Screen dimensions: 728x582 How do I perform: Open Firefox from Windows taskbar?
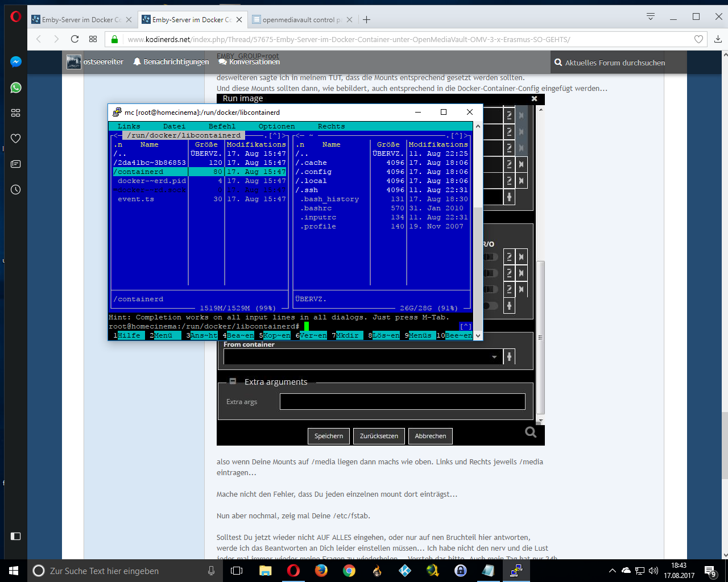pyautogui.click(x=321, y=571)
